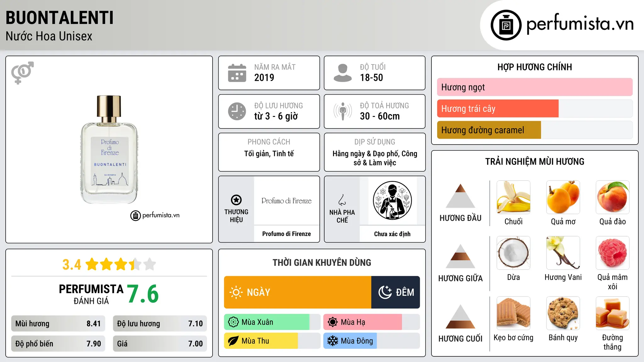The height and width of the screenshot is (362, 644).
Task: Click the Nước Hoa Unisex subtitle
Action: pyautogui.click(x=49, y=36)
